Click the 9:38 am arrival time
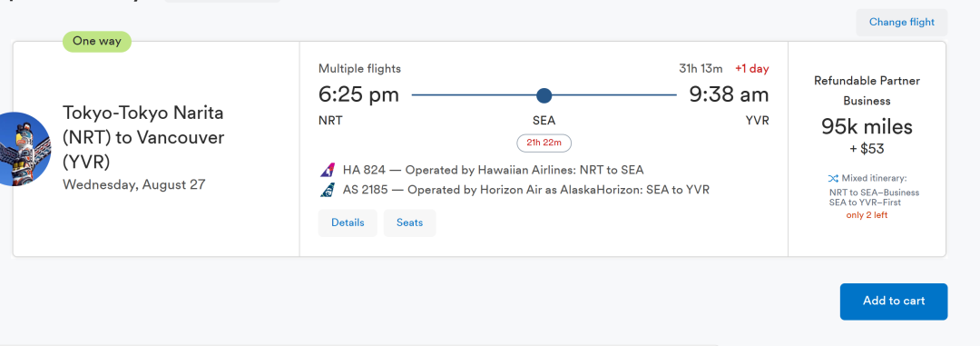The width and height of the screenshot is (980, 346). [729, 95]
